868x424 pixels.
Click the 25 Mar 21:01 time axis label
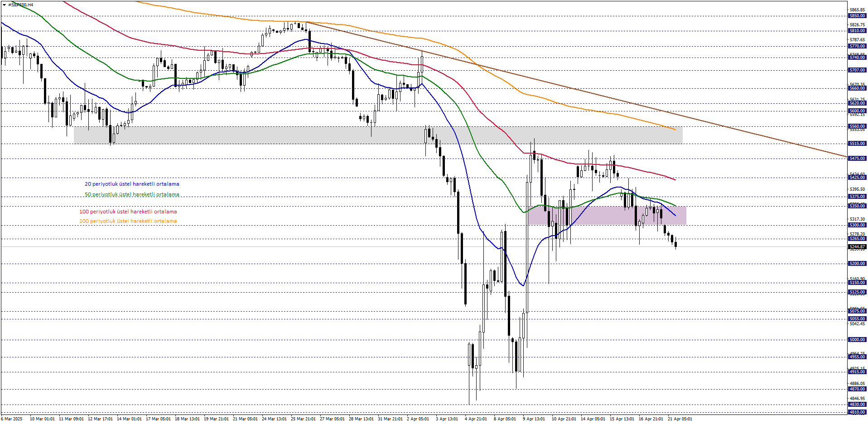tap(303, 419)
